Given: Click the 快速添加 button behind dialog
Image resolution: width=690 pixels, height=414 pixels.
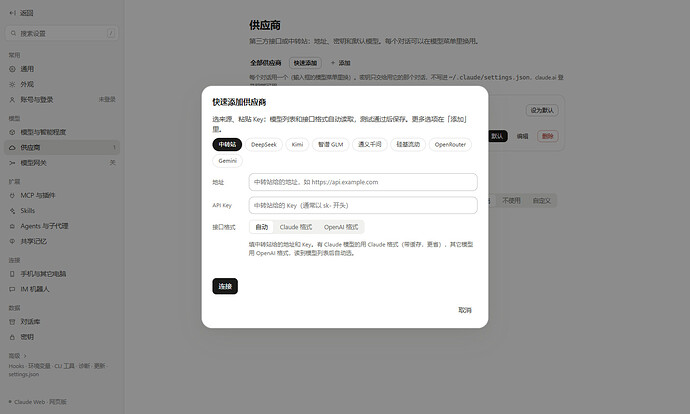Looking at the screenshot, I should point(305,63).
